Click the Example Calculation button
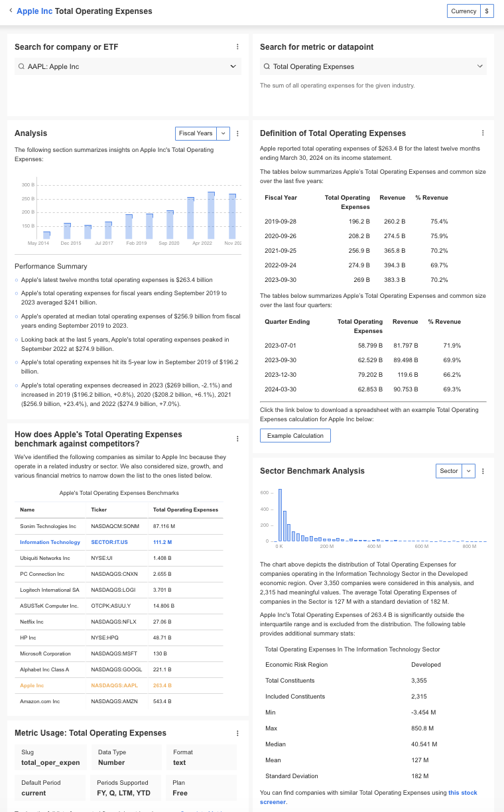Image resolution: width=504 pixels, height=812 pixels. click(x=295, y=436)
